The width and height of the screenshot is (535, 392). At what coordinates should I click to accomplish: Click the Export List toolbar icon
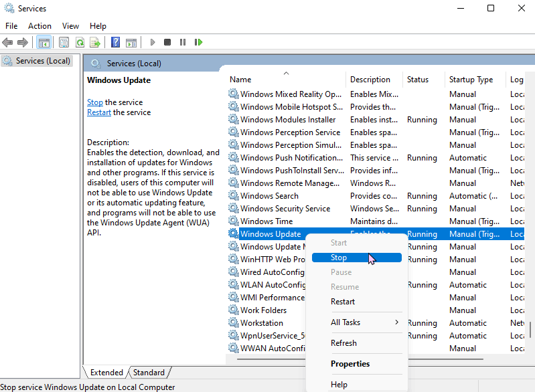coord(95,43)
